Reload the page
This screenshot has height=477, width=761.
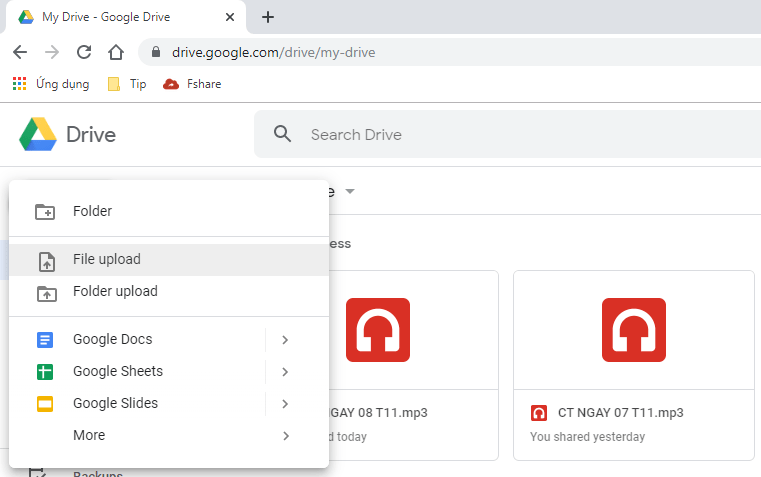coord(84,52)
